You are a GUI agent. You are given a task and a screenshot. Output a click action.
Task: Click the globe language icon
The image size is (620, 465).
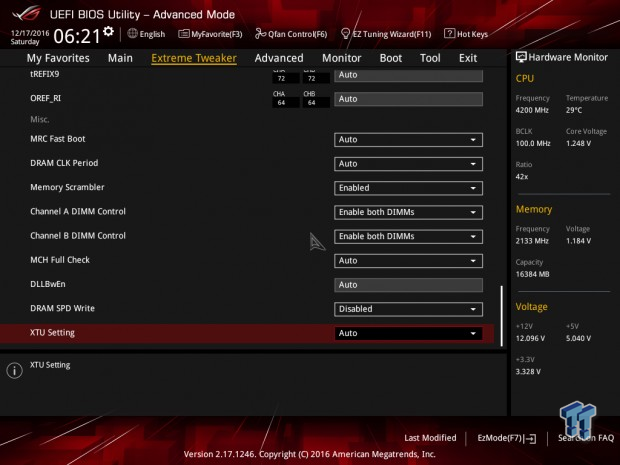[132, 34]
